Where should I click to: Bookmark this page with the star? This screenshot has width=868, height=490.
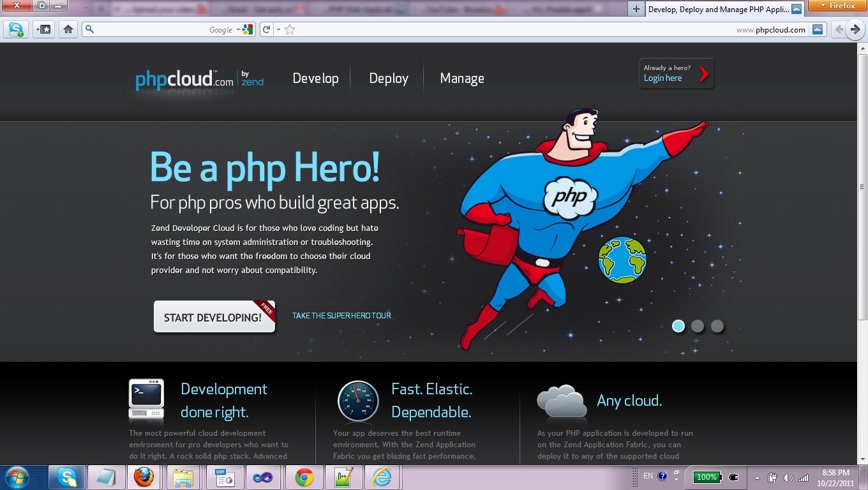click(290, 29)
